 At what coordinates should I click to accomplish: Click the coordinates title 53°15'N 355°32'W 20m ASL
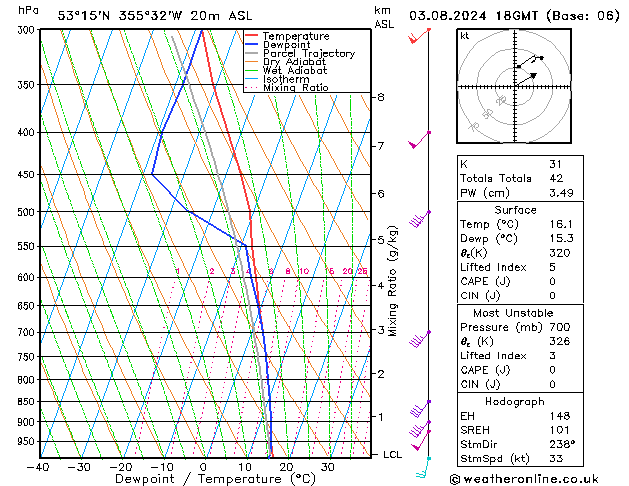155,16
